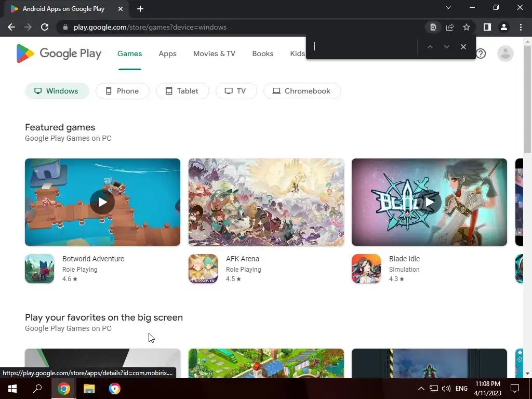Click the Featured games heading
Viewport: 532px width, 399px height.
pyautogui.click(x=60, y=127)
